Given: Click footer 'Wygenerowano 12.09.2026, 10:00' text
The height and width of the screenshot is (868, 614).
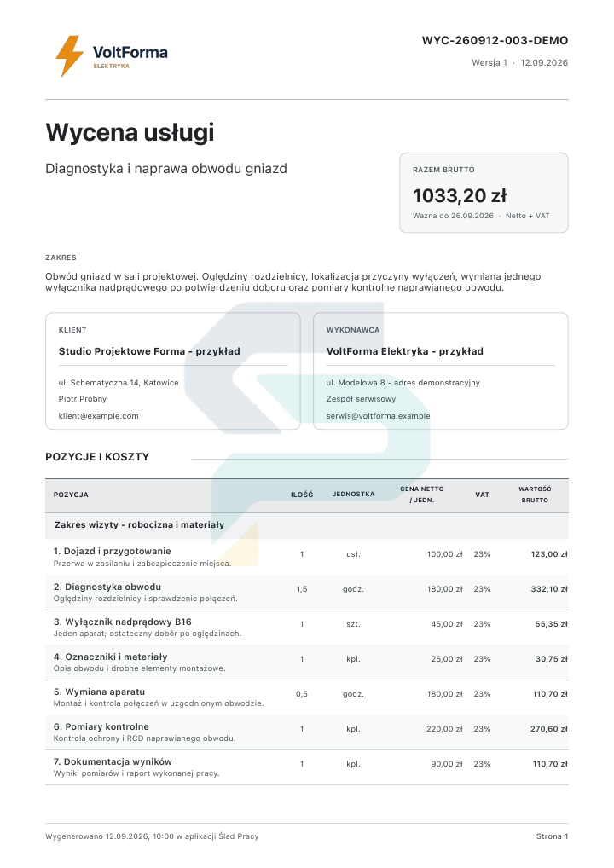Looking at the screenshot, I should coord(110,836).
